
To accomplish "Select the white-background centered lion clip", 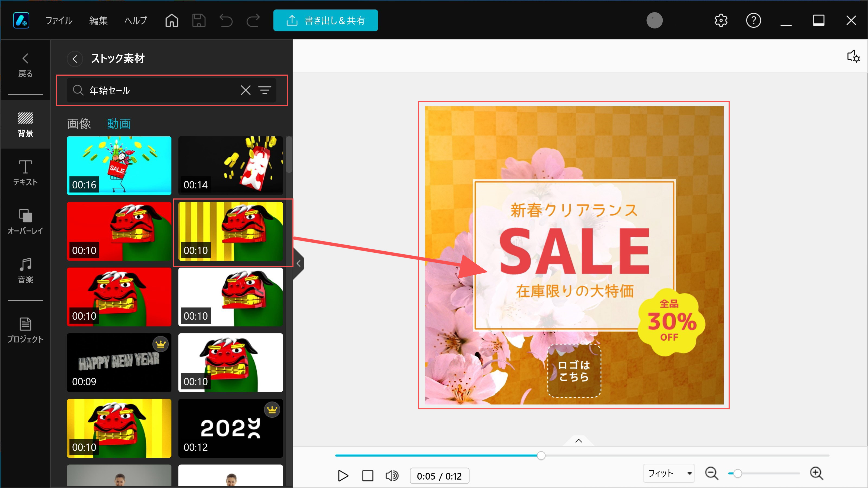I will [x=231, y=363].
